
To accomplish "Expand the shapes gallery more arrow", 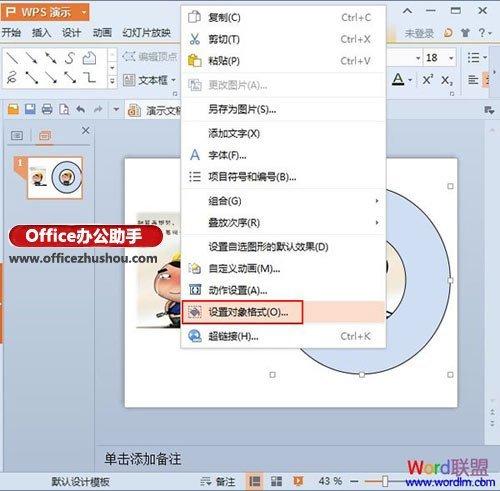I will coord(112,80).
